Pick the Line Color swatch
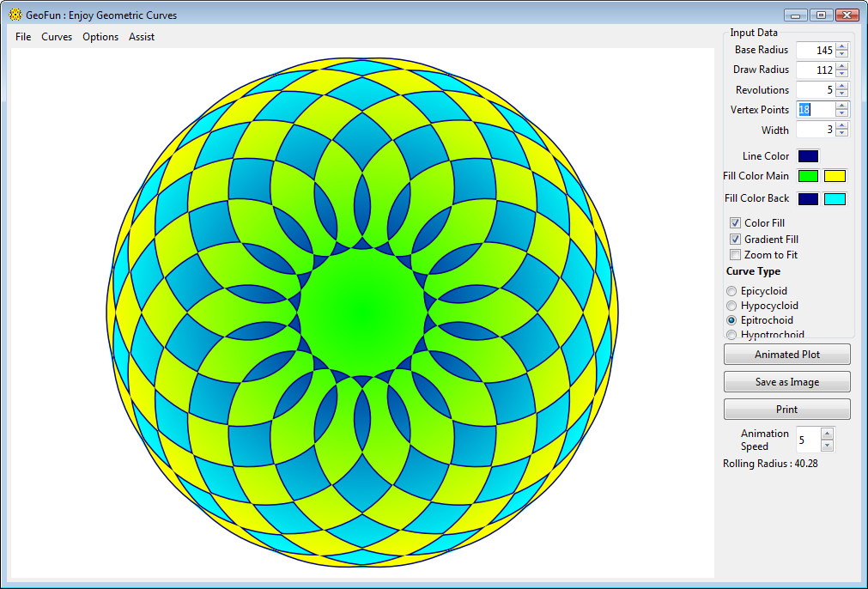 coord(808,156)
